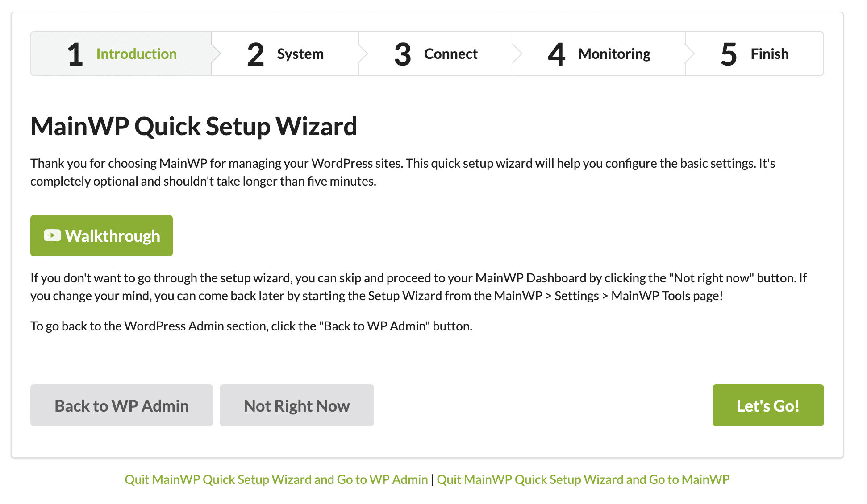Click the MainWP Quick Setup Wizard heading
867x504 pixels.
[x=194, y=126]
